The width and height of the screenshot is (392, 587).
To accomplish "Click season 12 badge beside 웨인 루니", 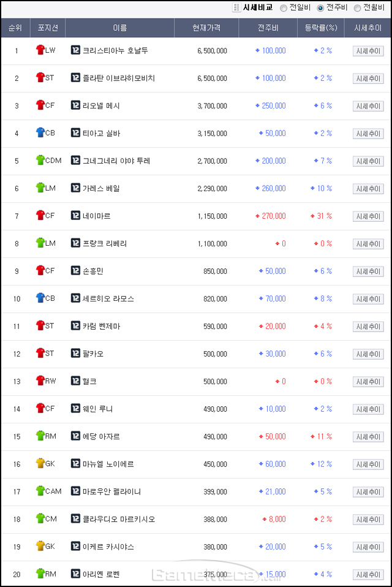I will pos(75,408).
